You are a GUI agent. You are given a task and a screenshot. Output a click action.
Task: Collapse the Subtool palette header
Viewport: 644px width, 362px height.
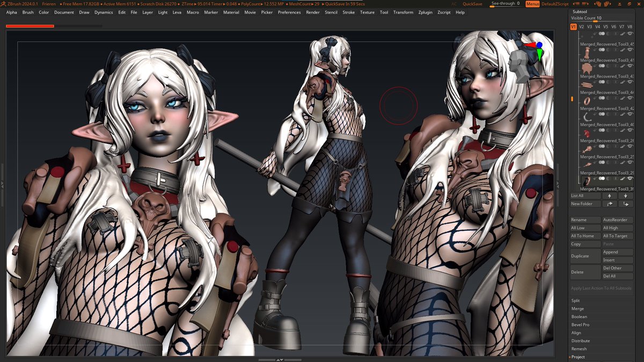580,11
